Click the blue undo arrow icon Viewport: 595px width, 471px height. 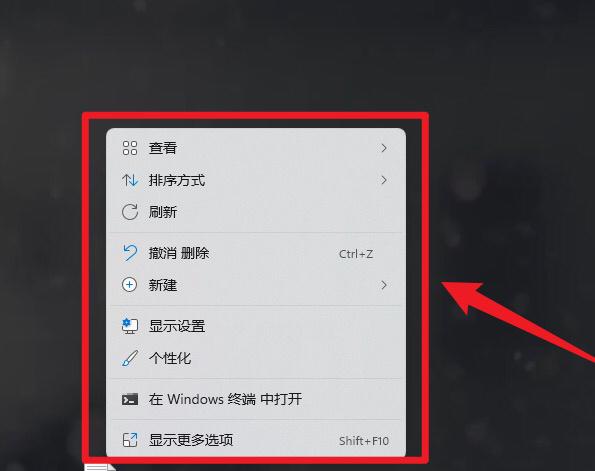(130, 253)
